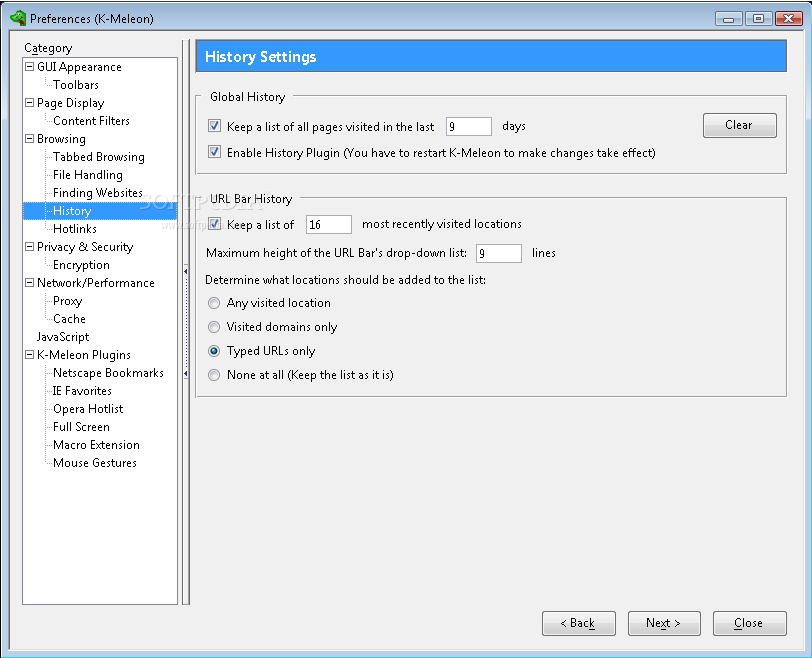This screenshot has width=812, height=658.
Task: Open Full Screen plugin settings
Action: 81,427
